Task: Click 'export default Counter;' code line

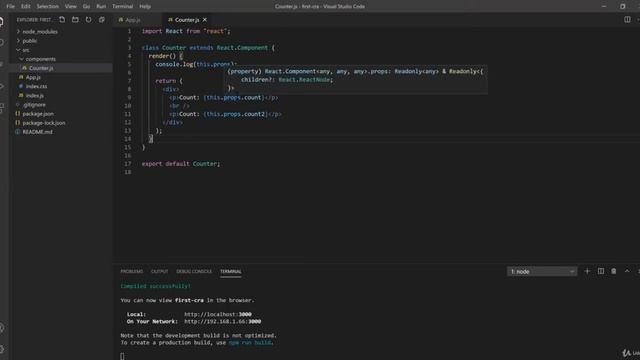Action: click(x=181, y=164)
